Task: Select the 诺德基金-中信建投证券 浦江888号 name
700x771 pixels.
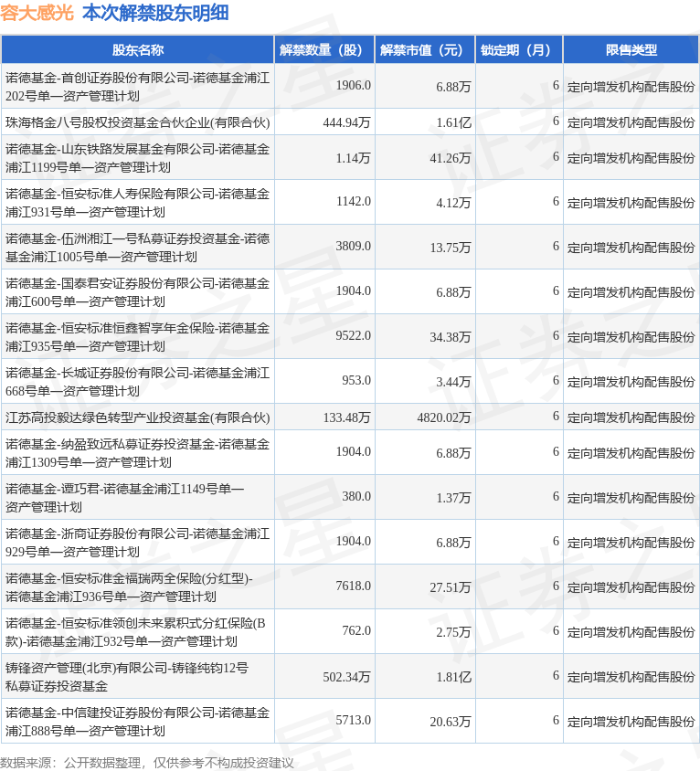Action: click(137, 722)
